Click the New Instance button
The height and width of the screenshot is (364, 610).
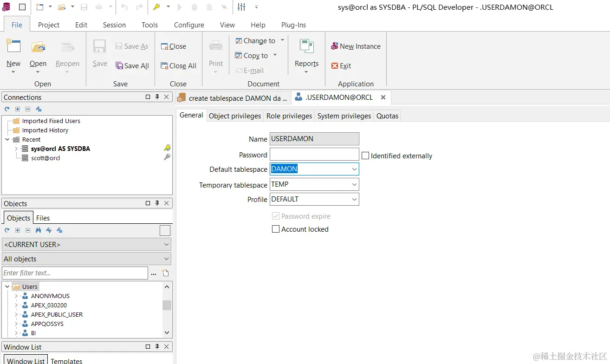pos(356,46)
